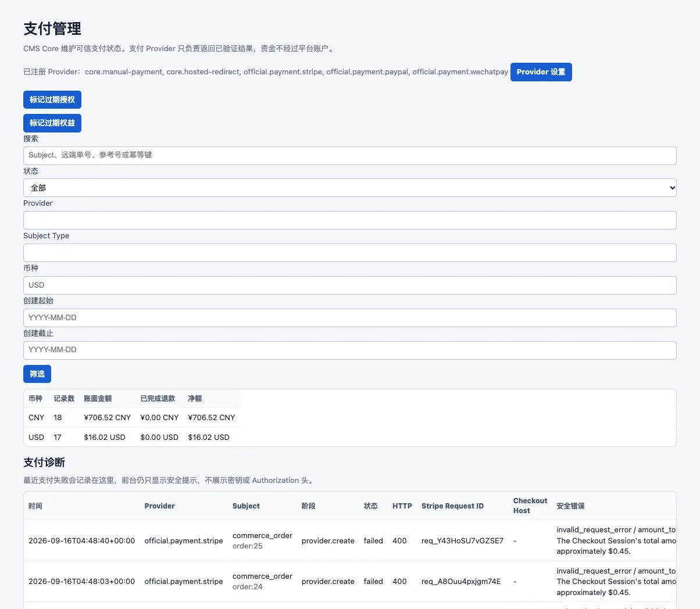Select the CNY currency cell
The height and width of the screenshot is (609, 700).
point(36,418)
